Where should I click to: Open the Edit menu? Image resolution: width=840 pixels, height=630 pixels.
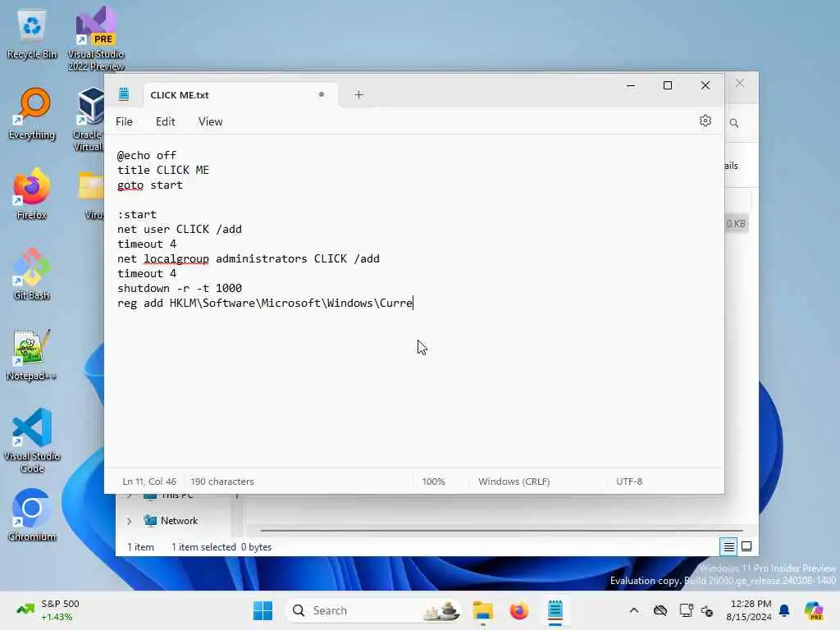click(x=166, y=121)
